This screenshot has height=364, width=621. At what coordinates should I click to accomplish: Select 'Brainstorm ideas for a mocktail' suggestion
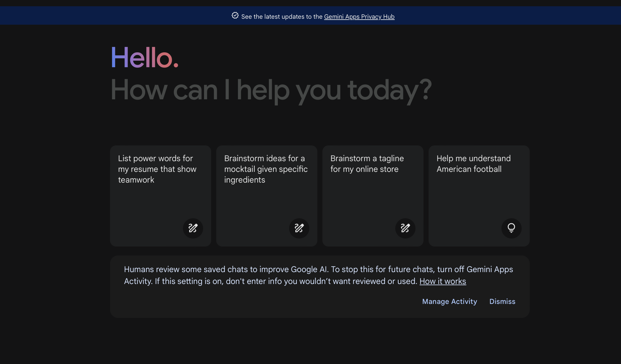266,169
